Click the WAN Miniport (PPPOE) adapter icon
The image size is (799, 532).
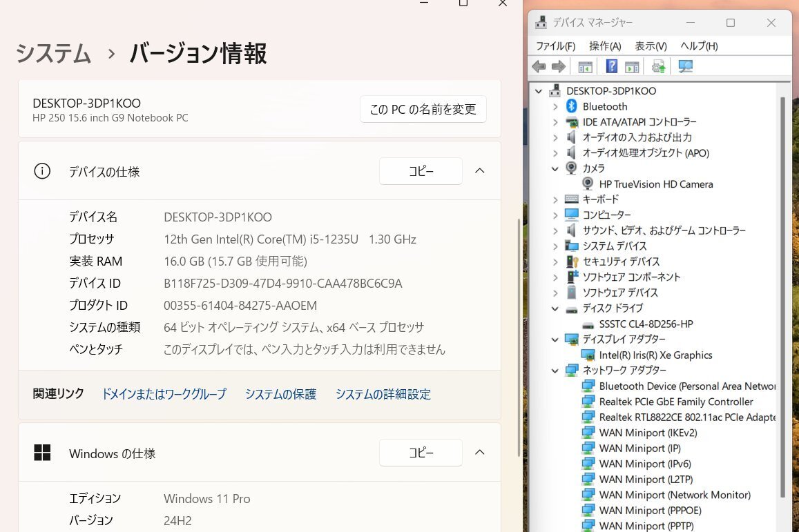point(588,510)
